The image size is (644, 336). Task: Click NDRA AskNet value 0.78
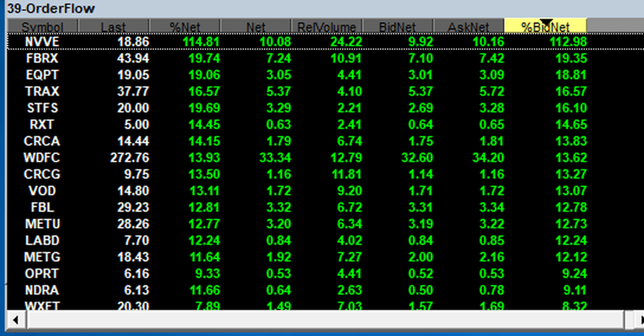(492, 290)
